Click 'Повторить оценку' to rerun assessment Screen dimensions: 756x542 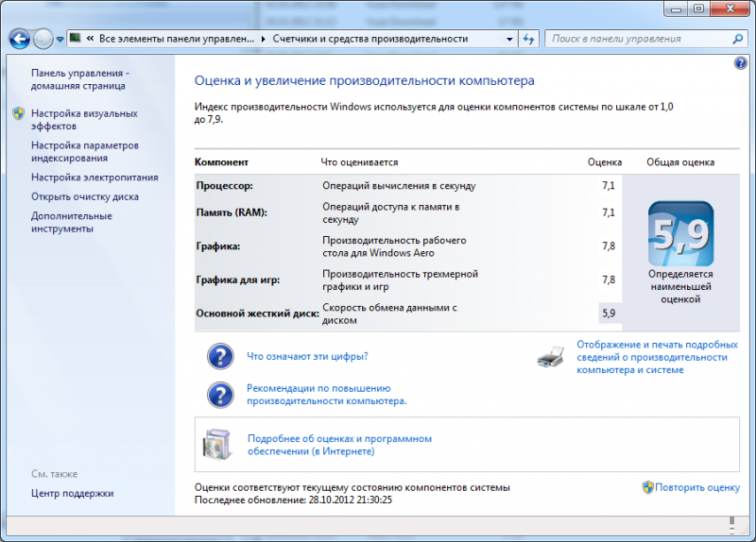pos(697,487)
